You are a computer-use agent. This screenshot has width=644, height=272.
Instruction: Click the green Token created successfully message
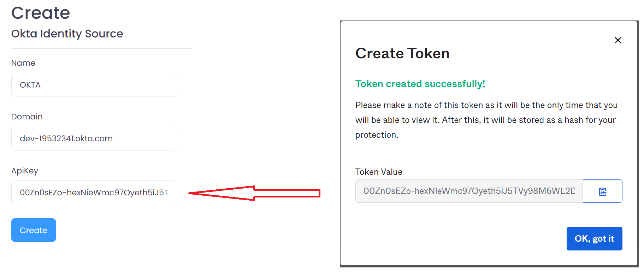420,84
